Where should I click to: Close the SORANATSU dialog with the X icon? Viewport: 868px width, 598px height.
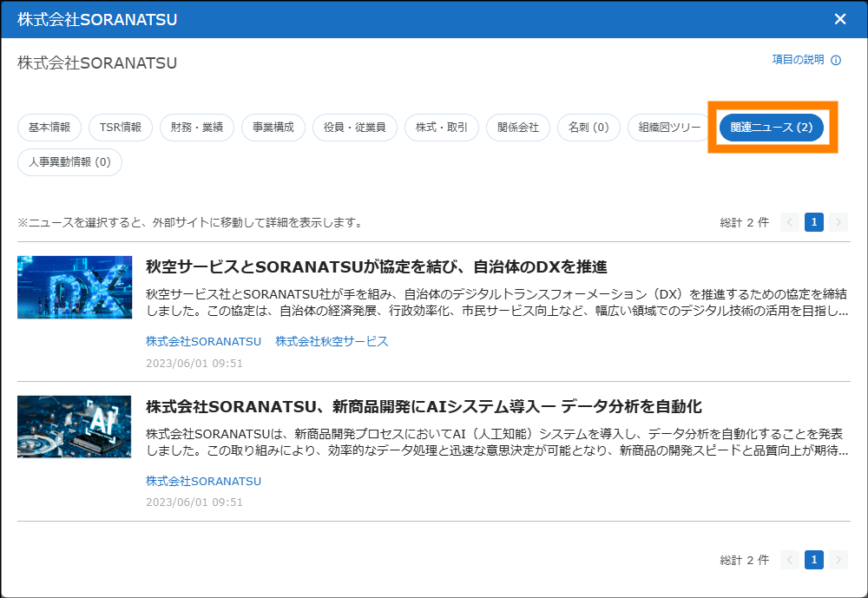[x=839, y=19]
